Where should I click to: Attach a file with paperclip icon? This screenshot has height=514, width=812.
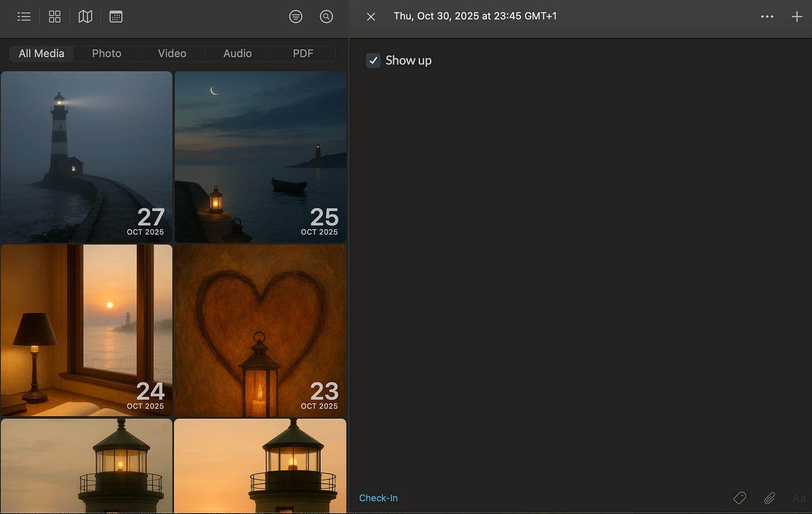pos(770,498)
